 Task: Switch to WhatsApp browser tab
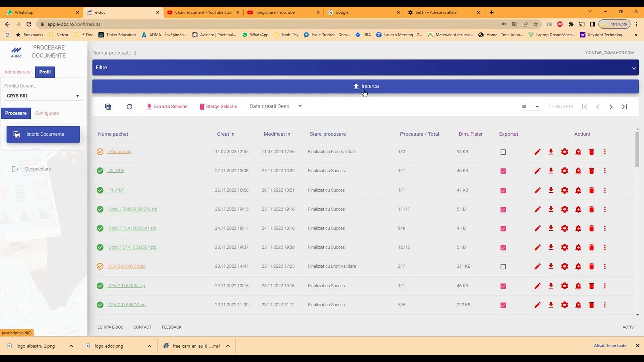[42, 12]
